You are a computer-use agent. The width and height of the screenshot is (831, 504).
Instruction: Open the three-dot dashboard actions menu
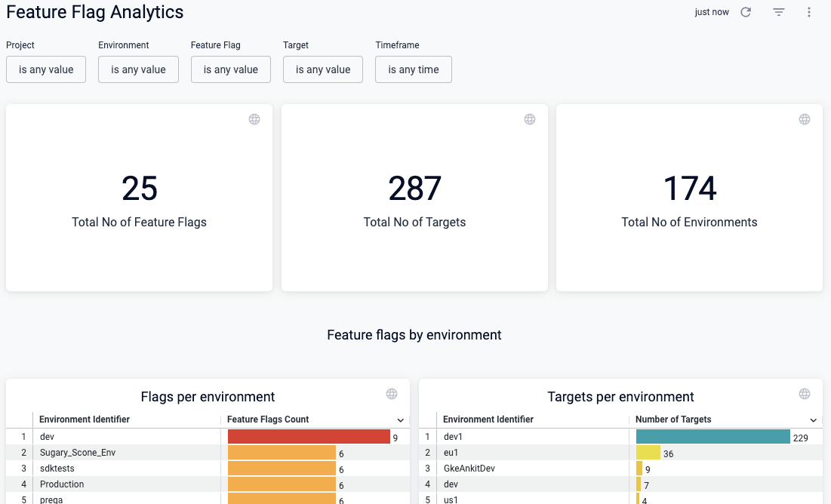(x=808, y=12)
